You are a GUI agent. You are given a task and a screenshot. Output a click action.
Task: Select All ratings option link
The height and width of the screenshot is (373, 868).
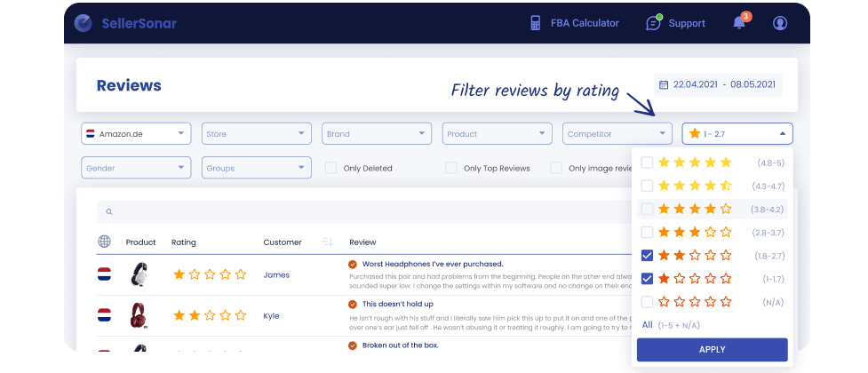tap(647, 325)
